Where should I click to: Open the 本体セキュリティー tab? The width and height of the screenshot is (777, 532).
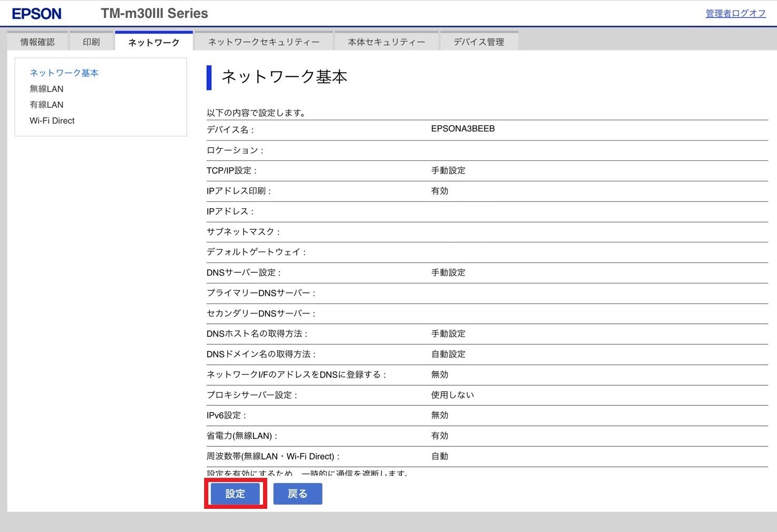(386, 42)
